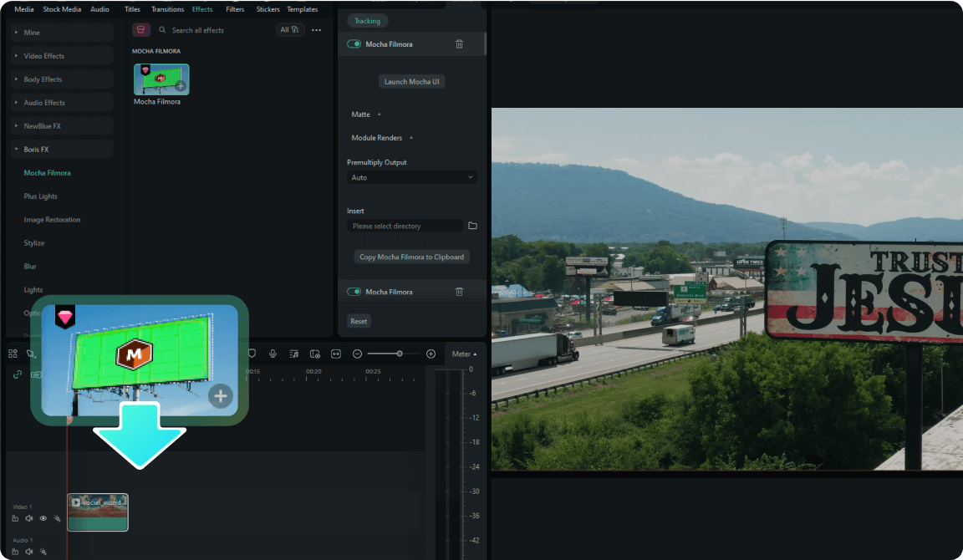The height and width of the screenshot is (560, 963).
Task: Click the Reset button
Action: pyautogui.click(x=359, y=321)
